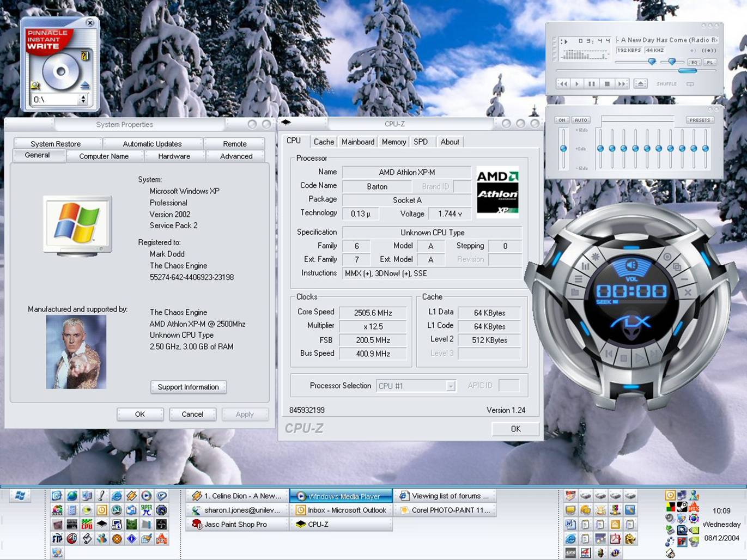Skip to next track in Winamp
The height and width of the screenshot is (560, 747).
click(622, 84)
